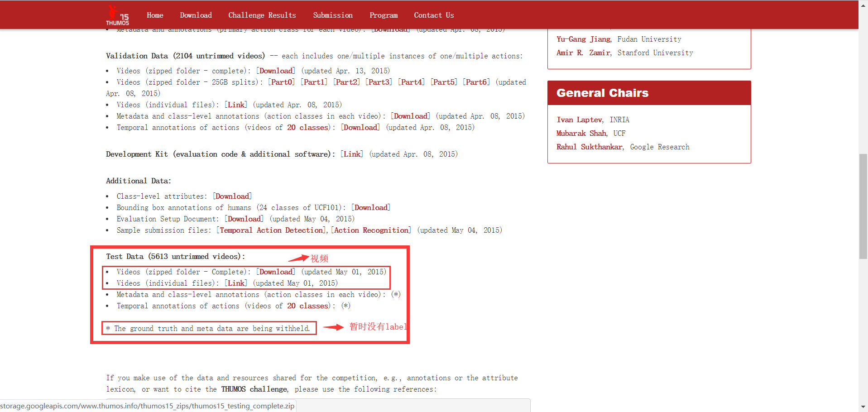868x412 pixels.
Task: Click the 'Google Research' text
Action: click(660, 147)
